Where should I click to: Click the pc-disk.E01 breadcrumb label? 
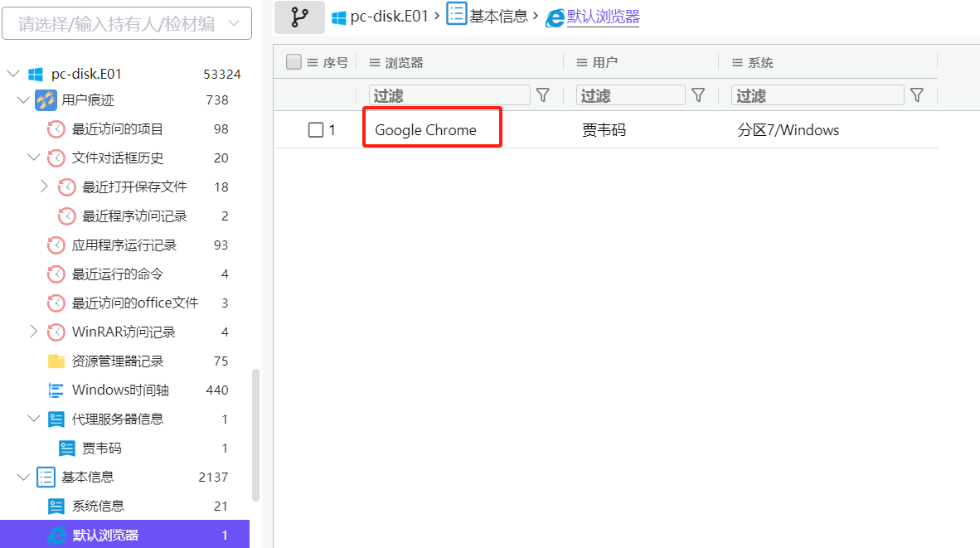389,17
